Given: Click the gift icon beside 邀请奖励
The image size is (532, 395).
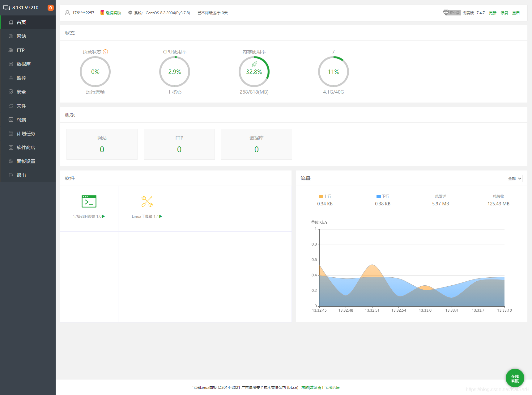Looking at the screenshot, I should [102, 13].
